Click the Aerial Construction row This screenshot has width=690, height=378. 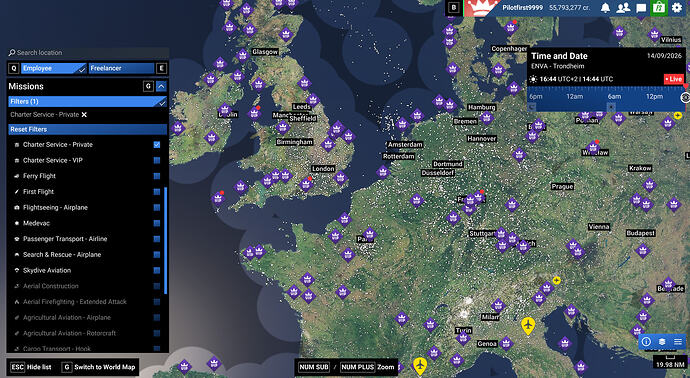pos(87,286)
